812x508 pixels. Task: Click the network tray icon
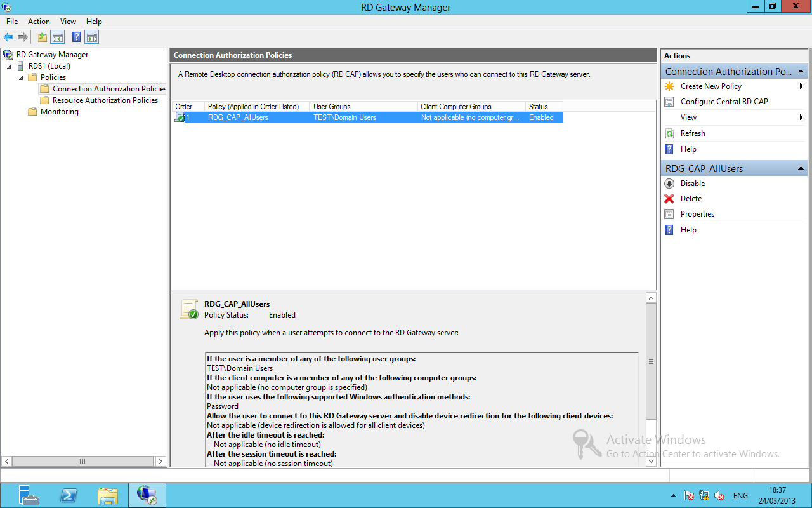tap(704, 496)
